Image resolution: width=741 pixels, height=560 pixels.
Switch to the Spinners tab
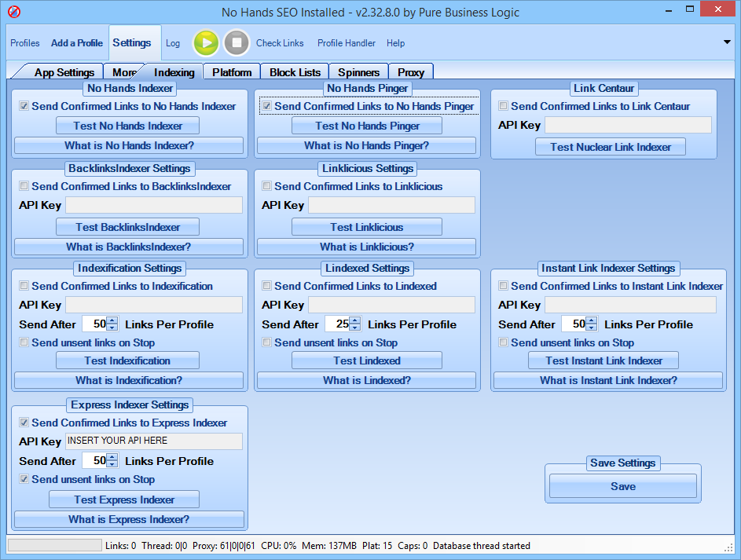click(358, 72)
